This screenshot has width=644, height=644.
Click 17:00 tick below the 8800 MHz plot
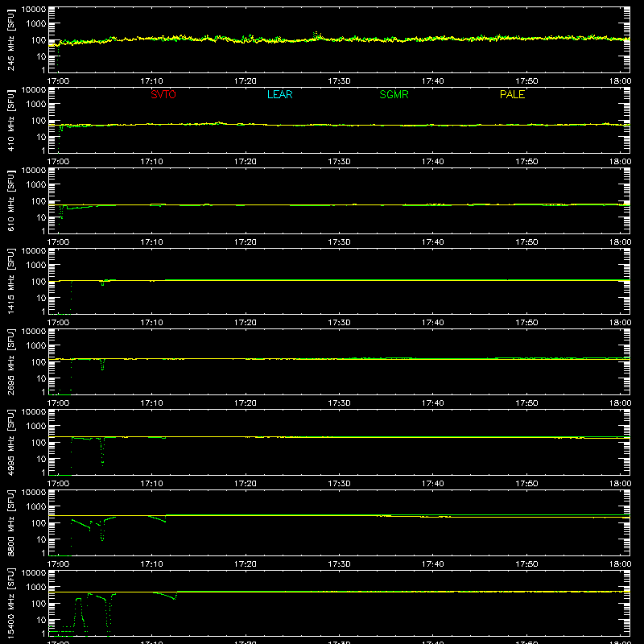click(58, 564)
